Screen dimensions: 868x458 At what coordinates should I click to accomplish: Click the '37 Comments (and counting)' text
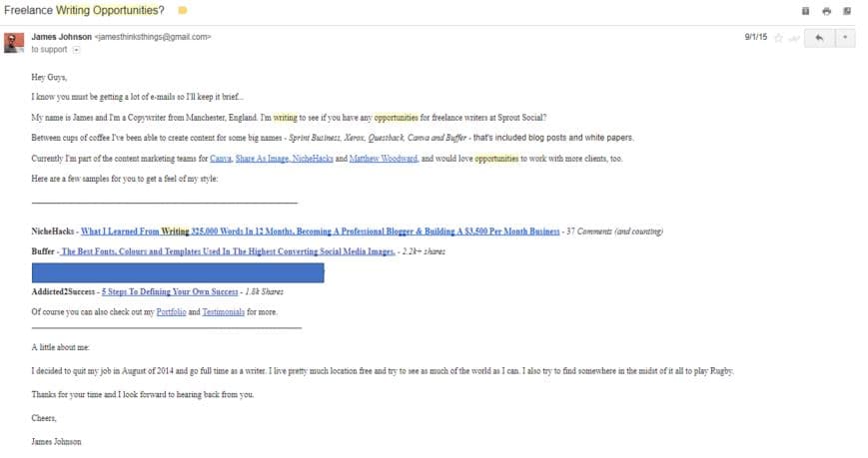coord(614,231)
